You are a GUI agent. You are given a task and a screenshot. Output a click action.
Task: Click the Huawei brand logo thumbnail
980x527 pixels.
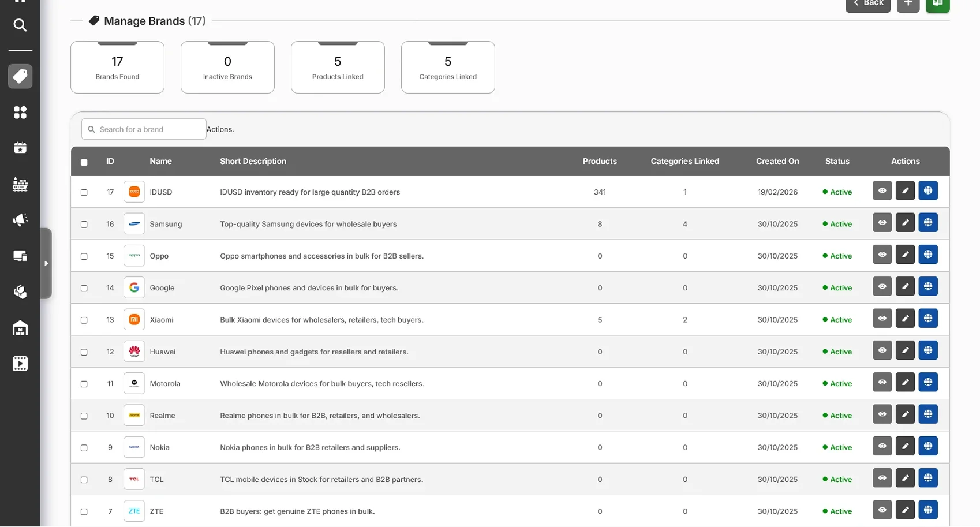click(134, 352)
